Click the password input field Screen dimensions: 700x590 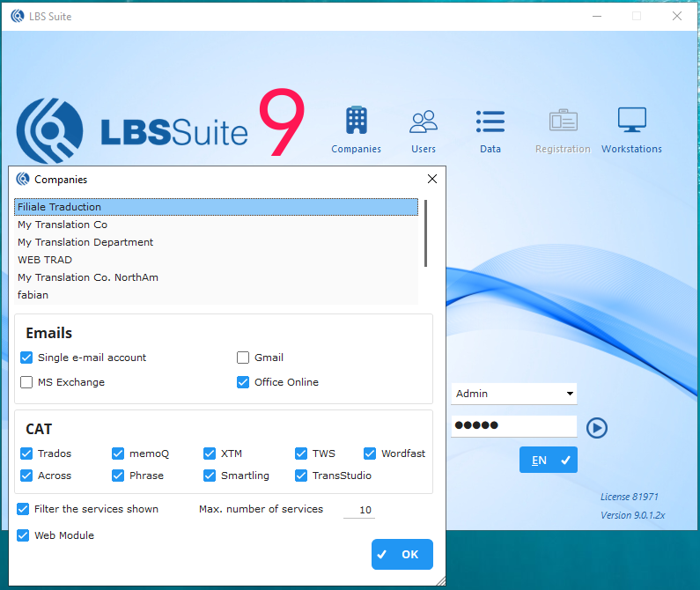513,426
